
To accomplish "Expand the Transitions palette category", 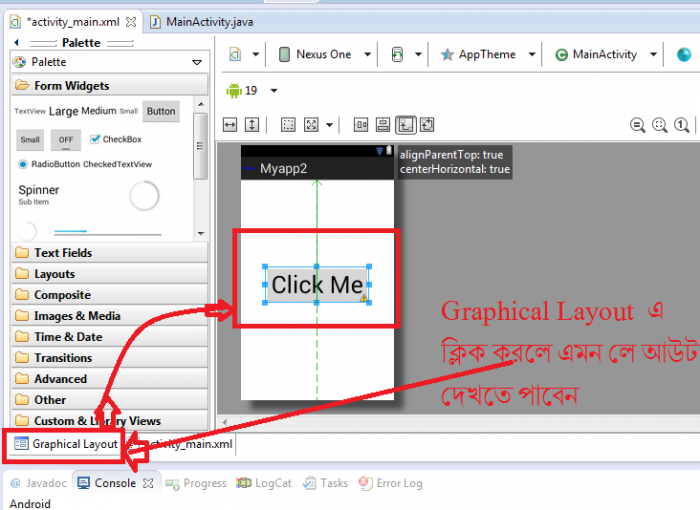I will [110, 358].
